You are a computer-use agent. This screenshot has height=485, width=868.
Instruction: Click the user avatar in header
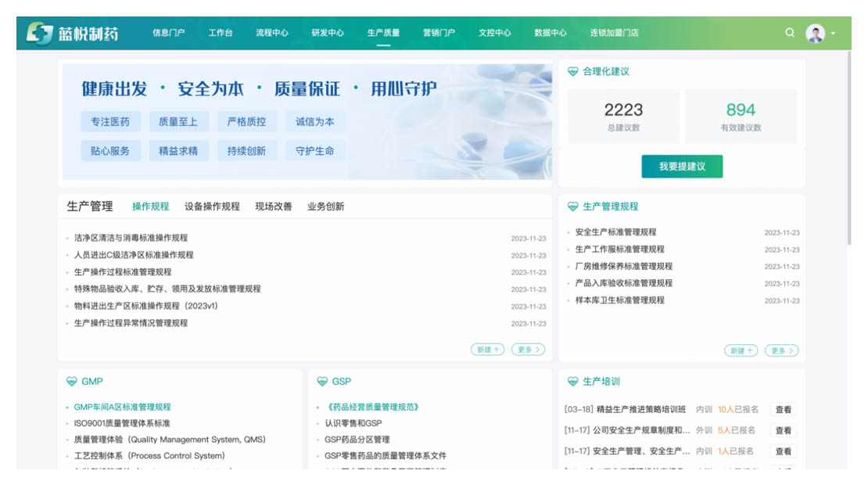pos(815,33)
